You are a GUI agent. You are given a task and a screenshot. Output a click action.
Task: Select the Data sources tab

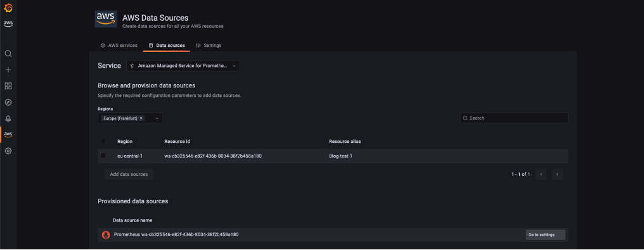tap(166, 46)
